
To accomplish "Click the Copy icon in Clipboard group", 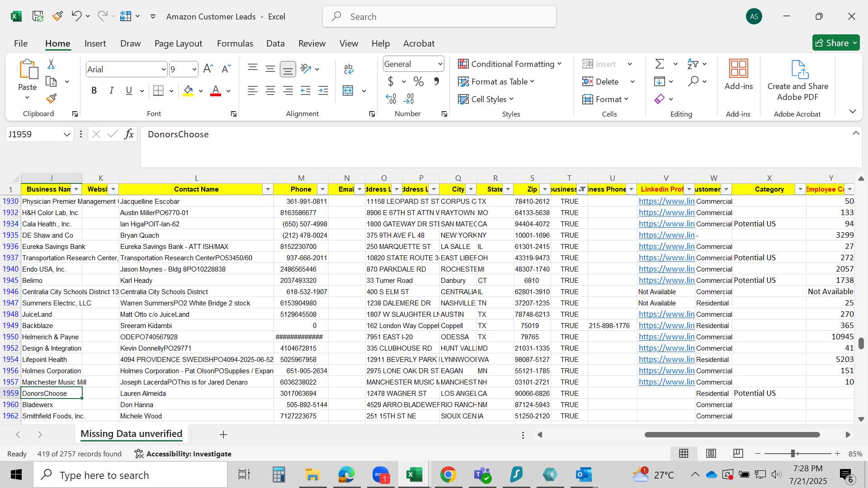I will tap(51, 82).
